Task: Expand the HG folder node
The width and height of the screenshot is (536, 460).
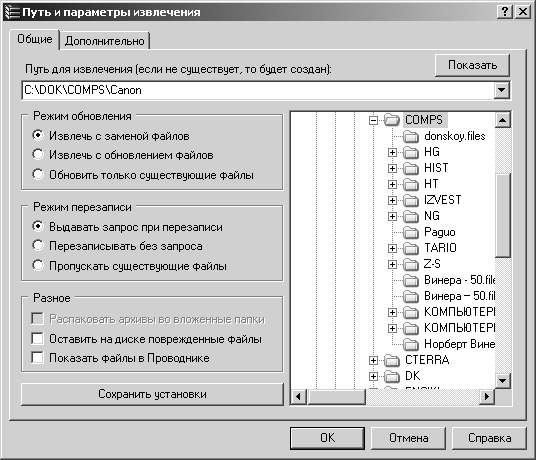Action: tap(392, 152)
